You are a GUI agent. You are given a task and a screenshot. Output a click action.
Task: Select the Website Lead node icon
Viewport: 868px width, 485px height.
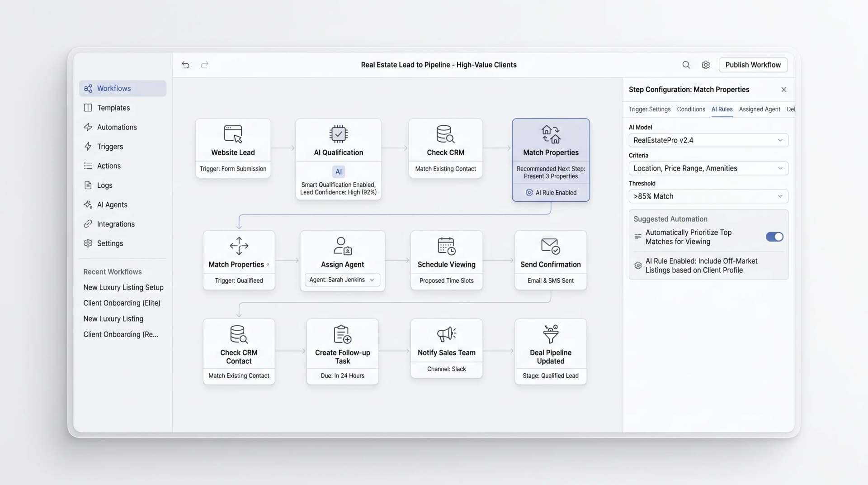233,134
